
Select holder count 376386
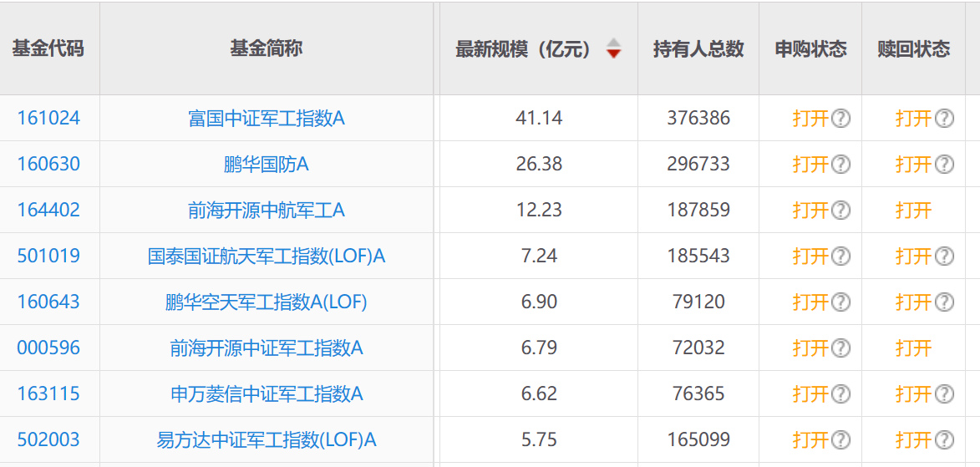point(698,118)
